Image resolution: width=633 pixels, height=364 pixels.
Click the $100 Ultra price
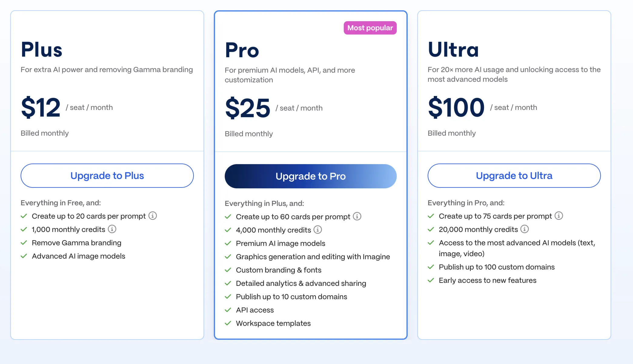click(456, 108)
